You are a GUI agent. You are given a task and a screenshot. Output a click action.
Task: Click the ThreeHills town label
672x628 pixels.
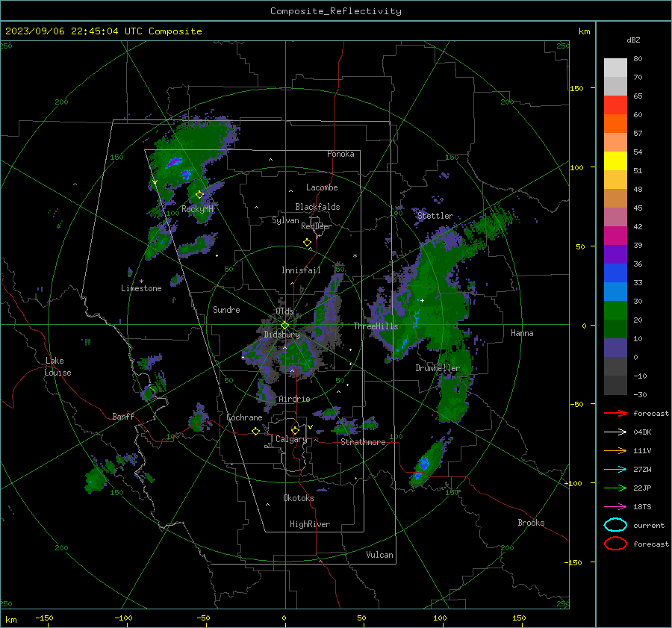pyautogui.click(x=376, y=326)
